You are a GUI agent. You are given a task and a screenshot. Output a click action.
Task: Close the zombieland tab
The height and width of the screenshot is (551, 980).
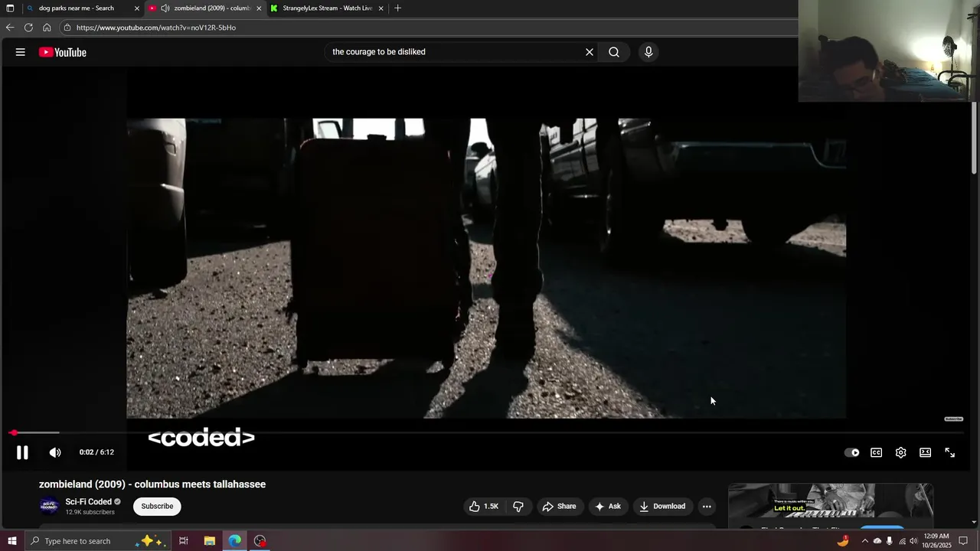259,8
